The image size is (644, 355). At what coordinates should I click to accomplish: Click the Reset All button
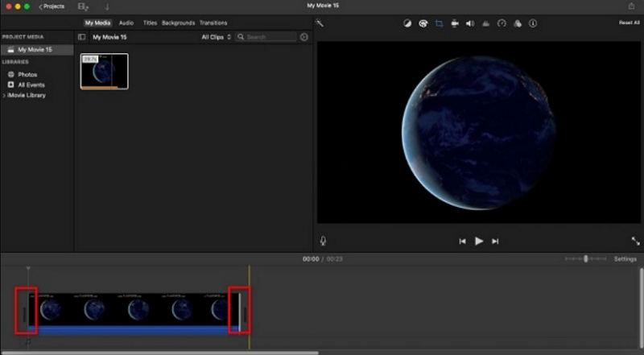629,23
